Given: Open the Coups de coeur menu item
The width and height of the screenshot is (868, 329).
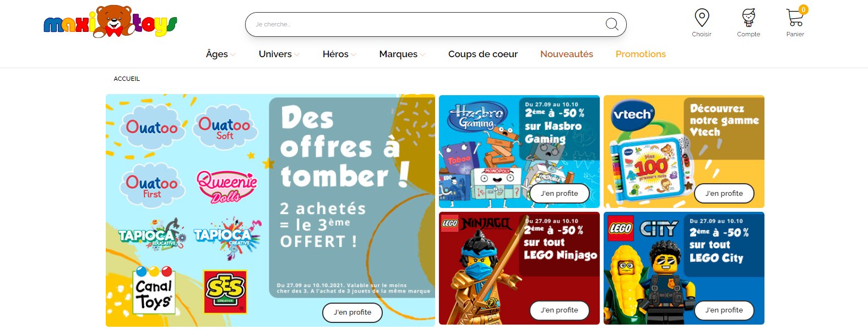Looking at the screenshot, I should (483, 54).
